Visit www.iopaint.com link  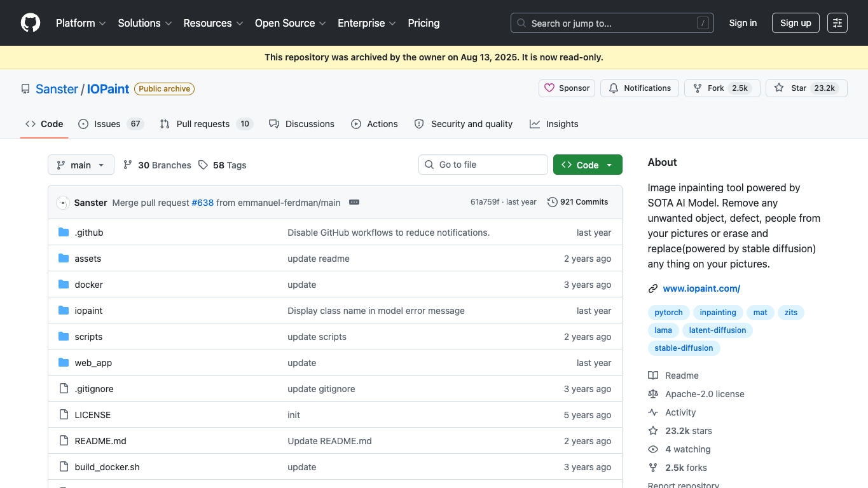(701, 288)
